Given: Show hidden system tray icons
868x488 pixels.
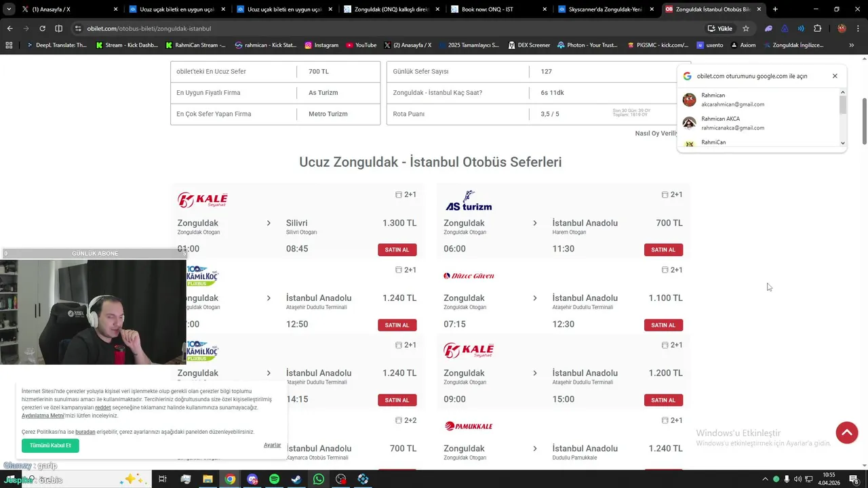Looking at the screenshot, I should [766, 479].
